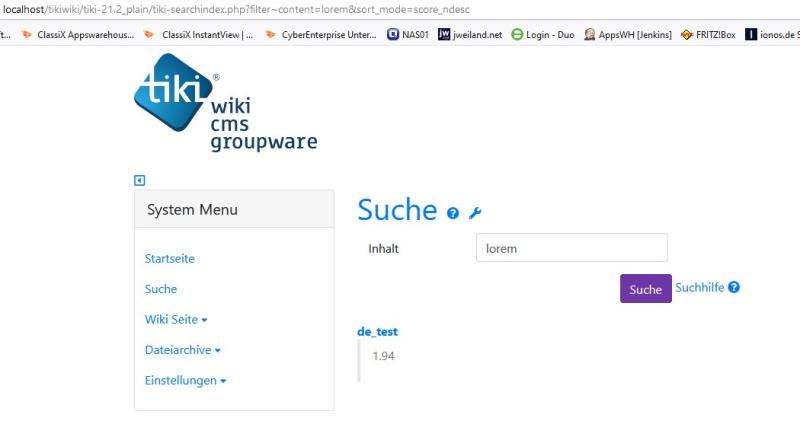This screenshot has width=800, height=421.
Task: Click the Suche page heading
Action: [397, 210]
